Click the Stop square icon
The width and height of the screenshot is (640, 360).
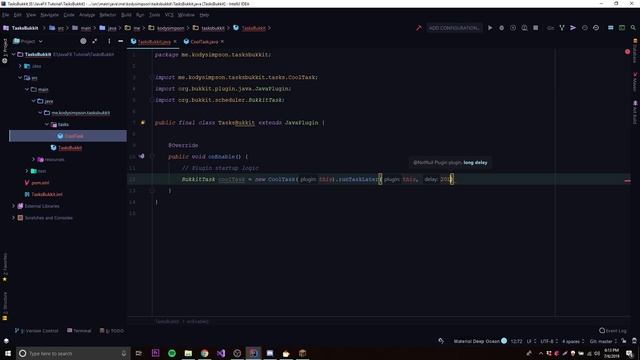pos(536,28)
